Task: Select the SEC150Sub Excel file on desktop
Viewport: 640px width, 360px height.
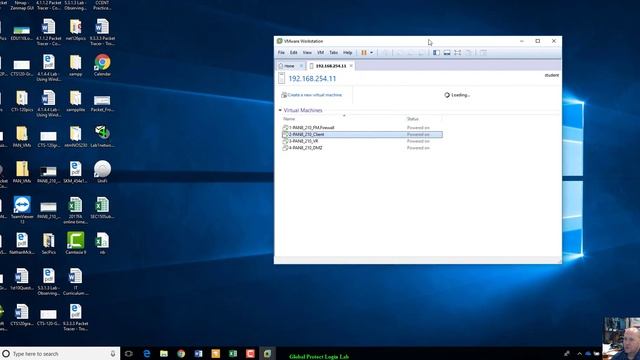Action: (x=102, y=207)
